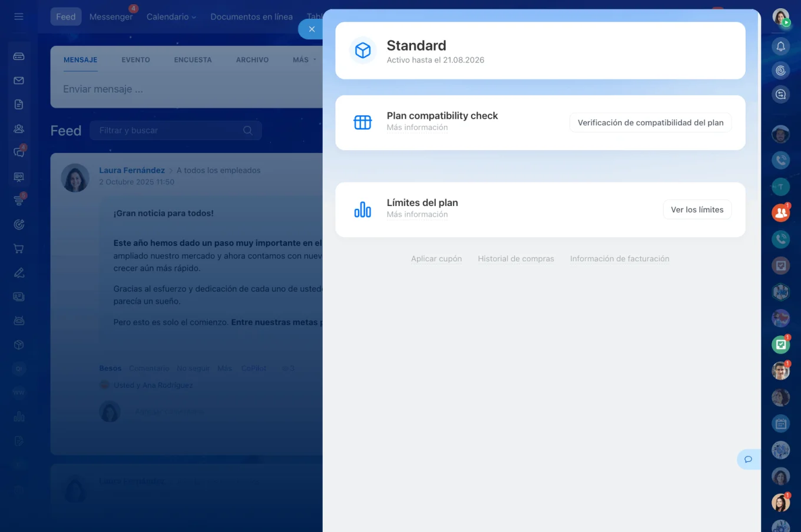Click the chat bubble floating icon
Image resolution: width=801 pixels, height=532 pixels.
(748, 459)
